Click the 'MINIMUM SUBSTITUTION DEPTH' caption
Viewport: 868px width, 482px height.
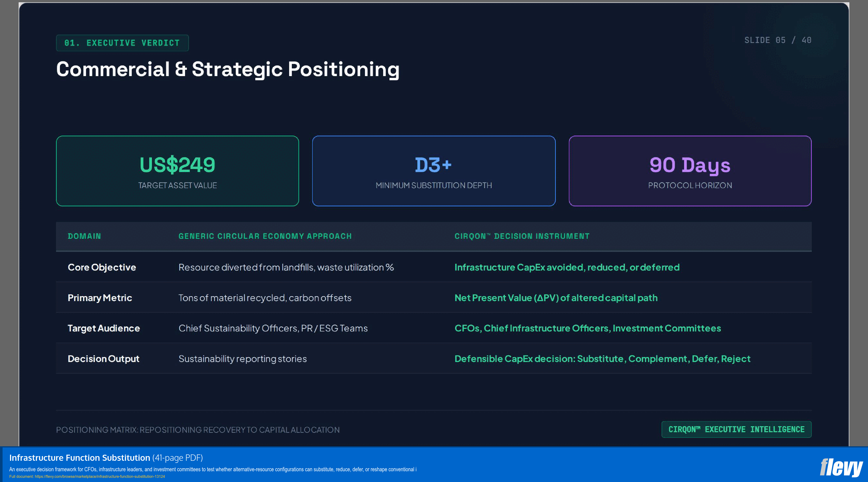(434, 185)
